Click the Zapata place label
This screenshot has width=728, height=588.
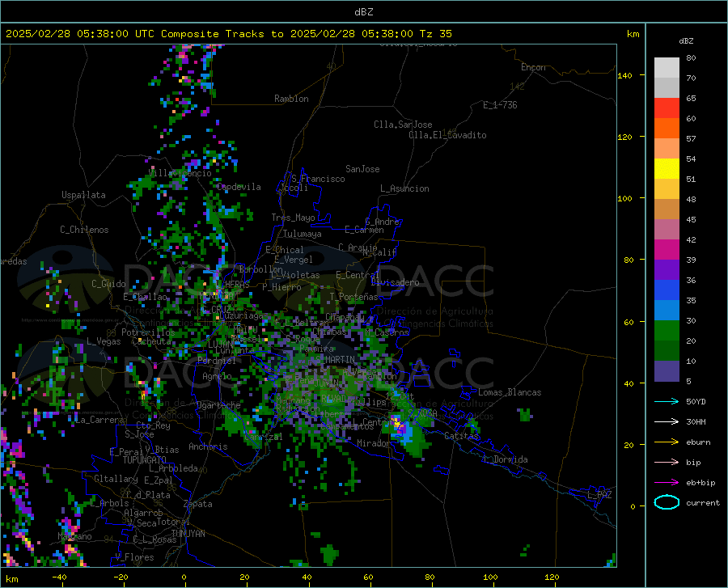(198, 504)
